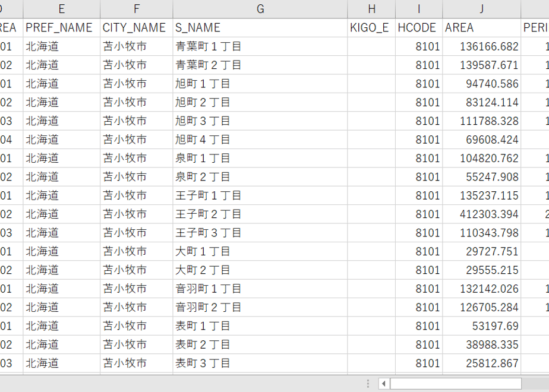Select cell 泉町２丁目
The image size is (549, 392).
tap(260, 177)
